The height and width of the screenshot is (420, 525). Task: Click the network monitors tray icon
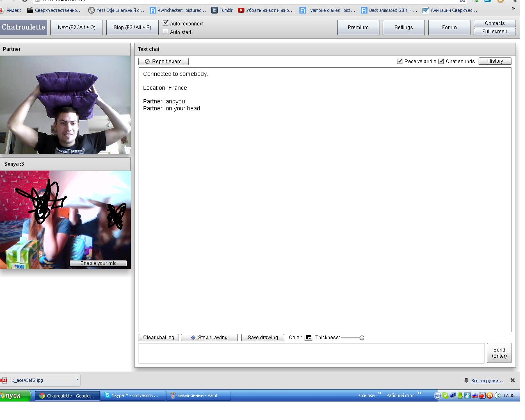[452, 396]
